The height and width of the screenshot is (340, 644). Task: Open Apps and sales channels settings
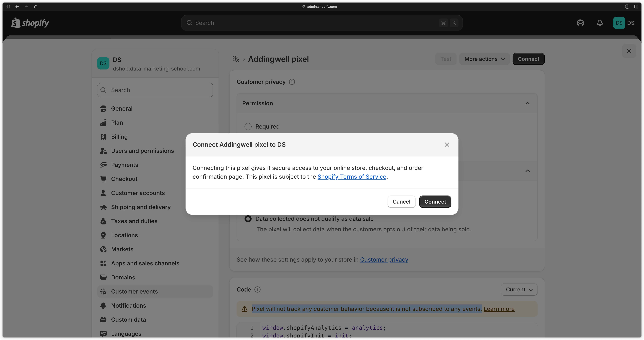tap(155, 263)
